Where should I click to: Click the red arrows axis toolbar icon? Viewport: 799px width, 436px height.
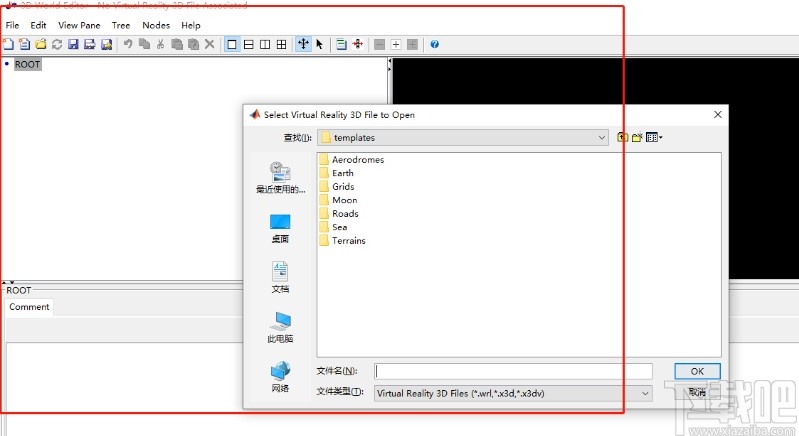[x=358, y=44]
